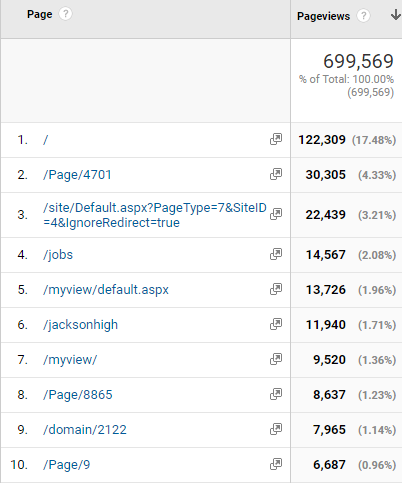This screenshot has height=487, width=402.
Task: Toggle the Pageviews sort descending arrow
Action: 395,15
